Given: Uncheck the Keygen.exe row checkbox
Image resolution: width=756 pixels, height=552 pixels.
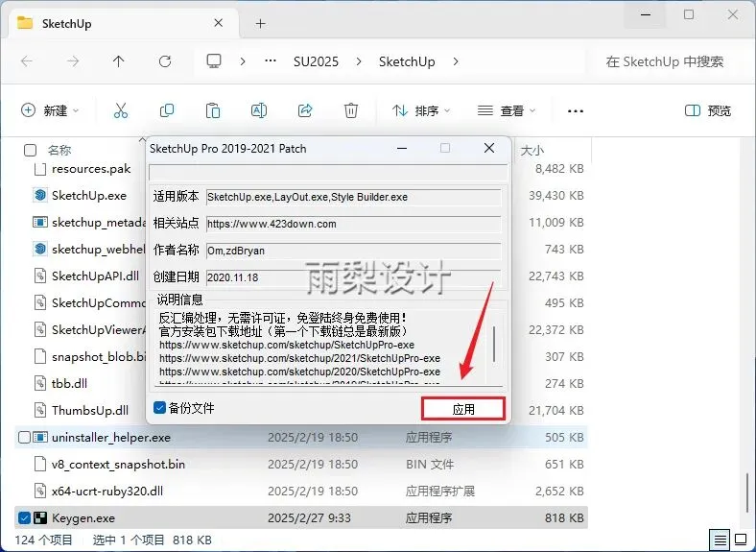Looking at the screenshot, I should (x=24, y=517).
